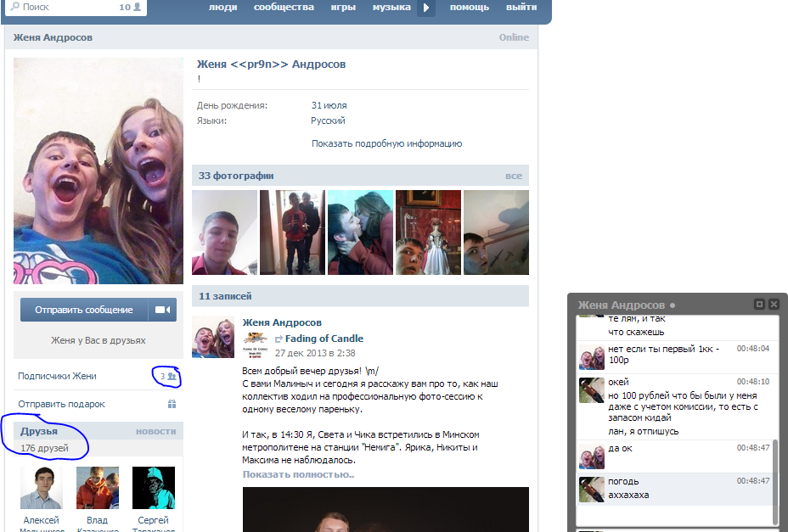788x532 pixels.
Task: Click the followers icon next to 3
Action: 172,376
